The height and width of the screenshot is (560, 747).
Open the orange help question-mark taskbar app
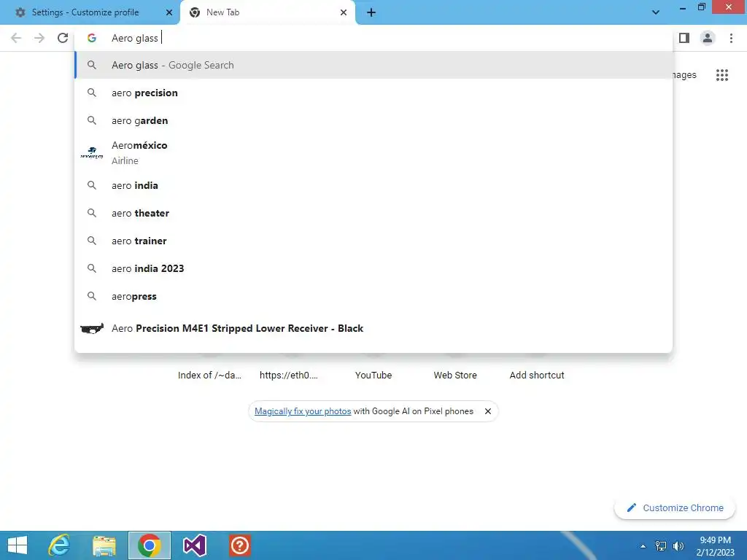239,545
